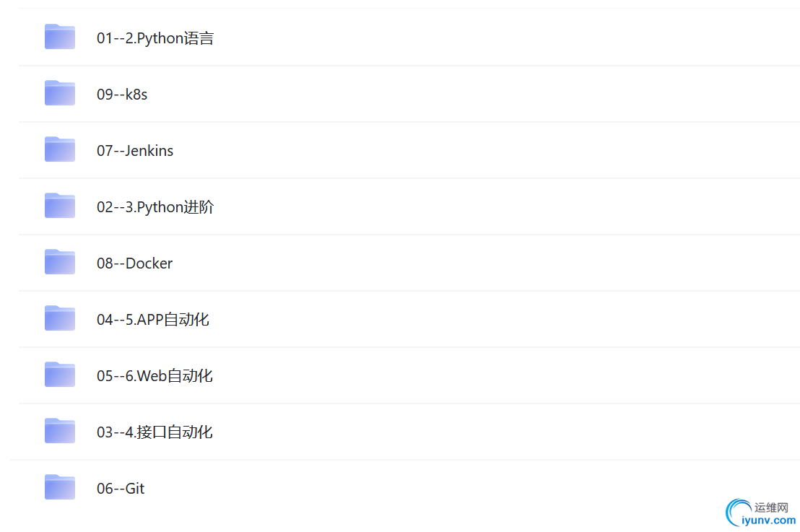
Task: Open folder icon for 01--2.Python语言
Action: (x=60, y=37)
